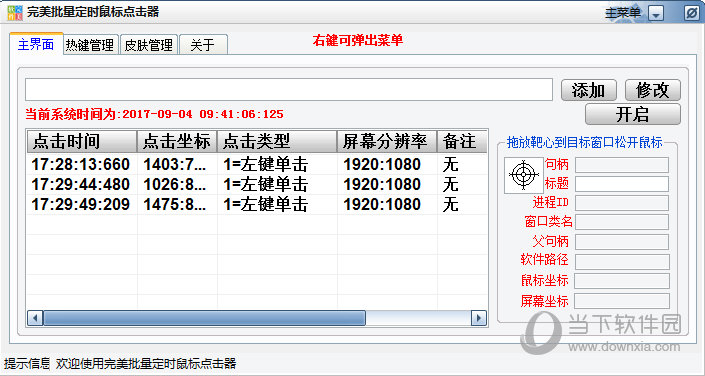The height and width of the screenshot is (376, 705).
Task: Click the horizontal scrollbar left arrow
Action: coord(35,318)
